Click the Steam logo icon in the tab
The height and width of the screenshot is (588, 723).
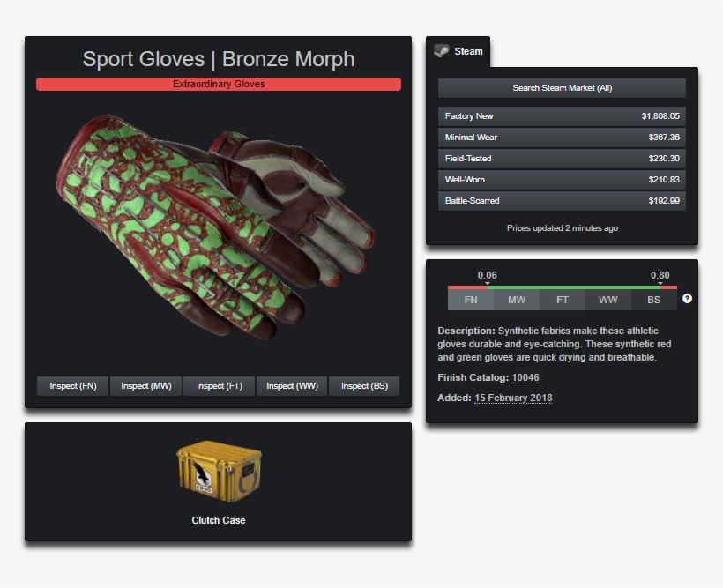pyautogui.click(x=441, y=51)
